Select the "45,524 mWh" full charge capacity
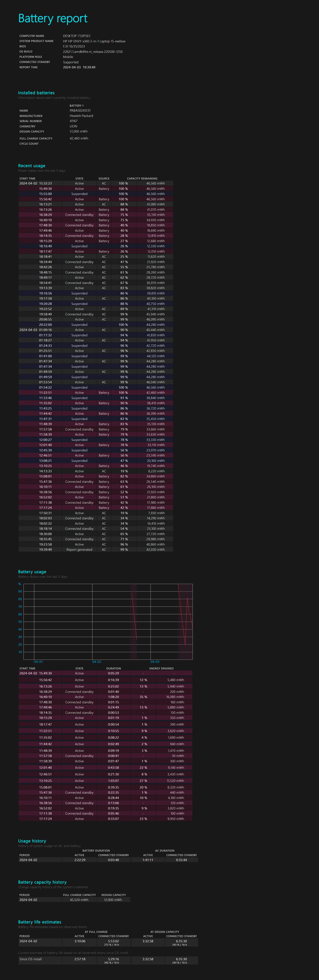 (x=79, y=900)
